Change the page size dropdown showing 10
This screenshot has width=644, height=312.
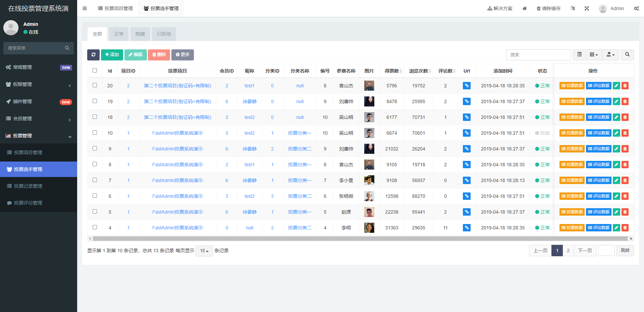click(204, 251)
